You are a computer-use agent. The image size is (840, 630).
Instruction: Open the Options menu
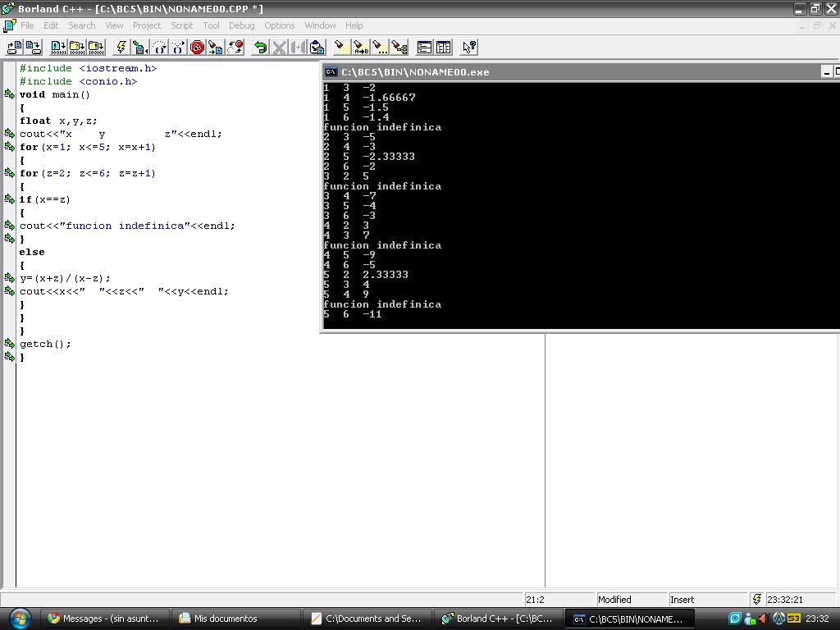click(280, 25)
